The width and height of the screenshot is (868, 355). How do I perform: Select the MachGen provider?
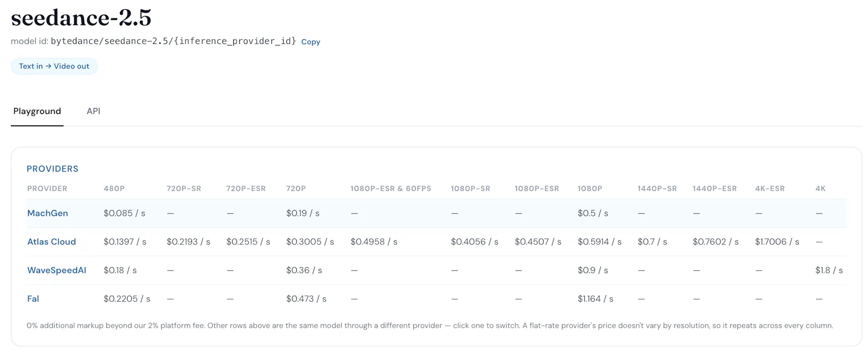click(x=48, y=213)
